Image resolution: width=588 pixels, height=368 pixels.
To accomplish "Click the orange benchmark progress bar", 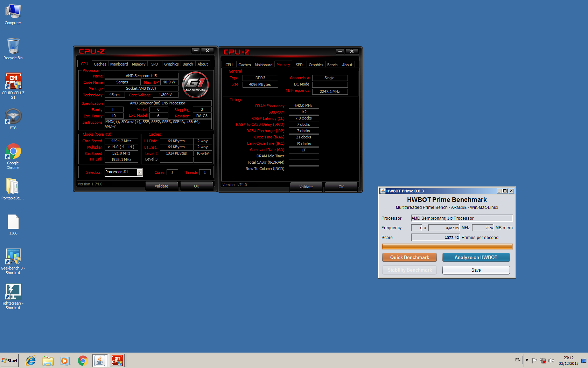I will (447, 246).
